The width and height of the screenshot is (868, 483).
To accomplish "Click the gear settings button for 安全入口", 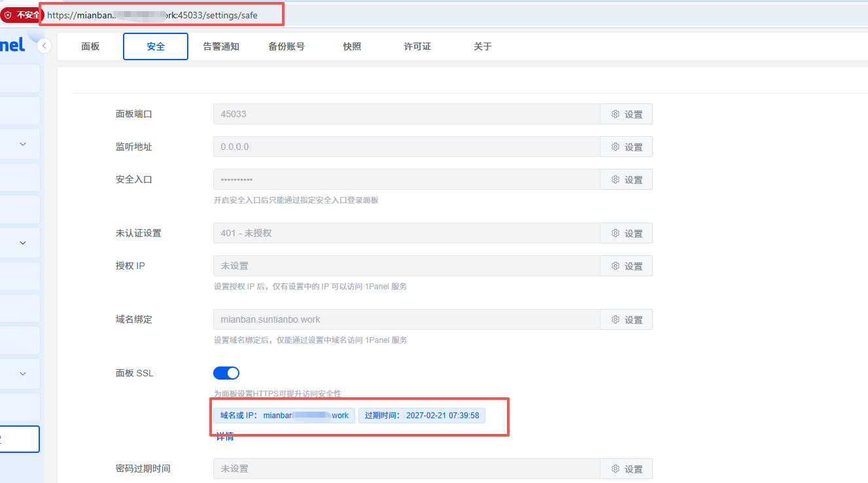I will pyautogui.click(x=626, y=179).
